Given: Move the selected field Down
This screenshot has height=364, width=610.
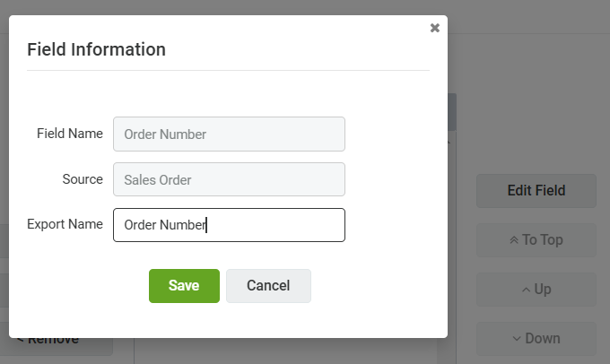Looking at the screenshot, I should 536,339.
